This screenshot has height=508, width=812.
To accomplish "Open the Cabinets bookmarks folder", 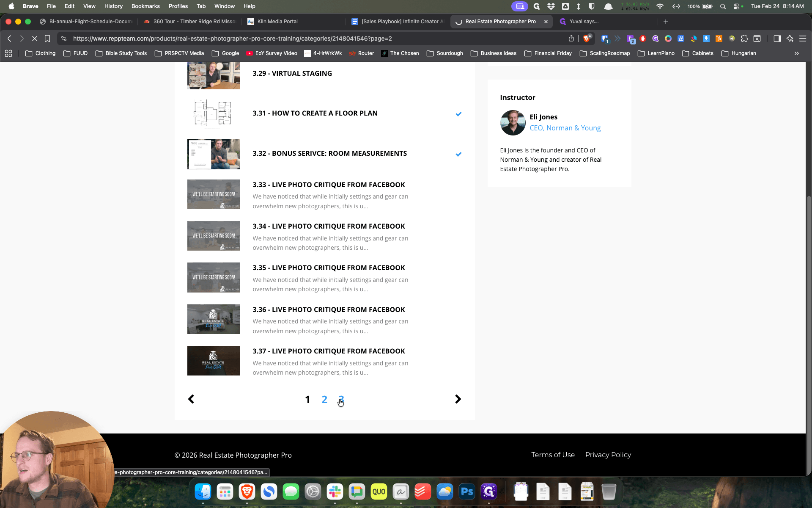I will point(698,53).
